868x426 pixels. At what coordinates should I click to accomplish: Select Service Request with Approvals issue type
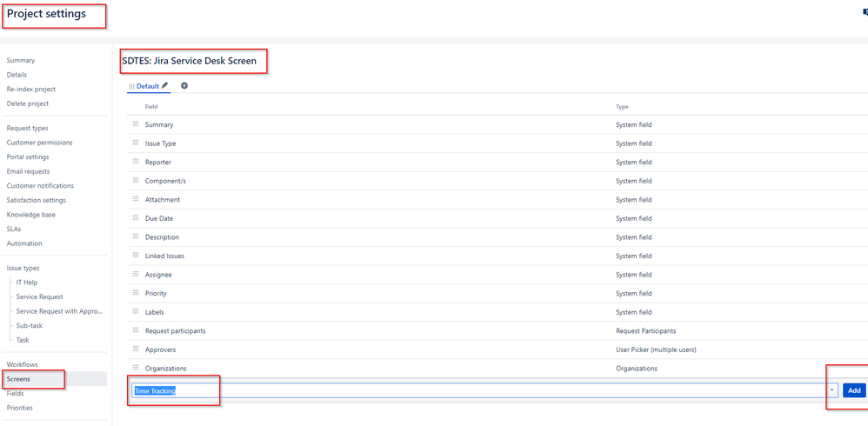pos(60,311)
